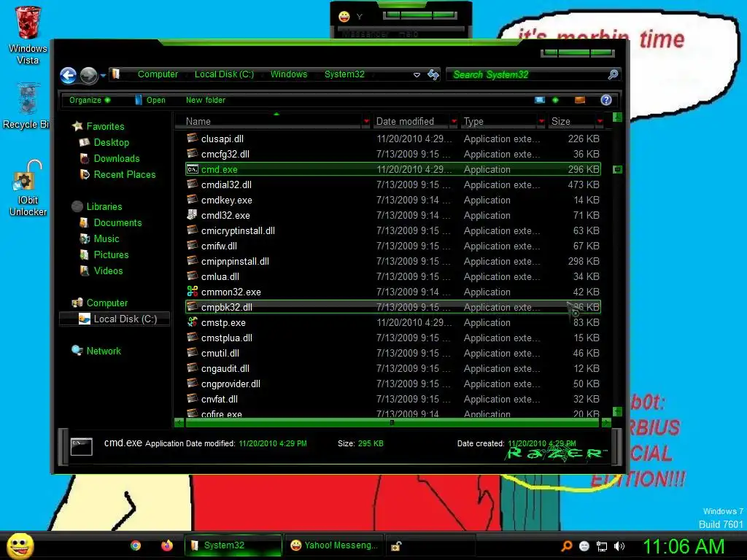
Task: Click the Downloads folder icon in sidebar
Action: [85, 158]
